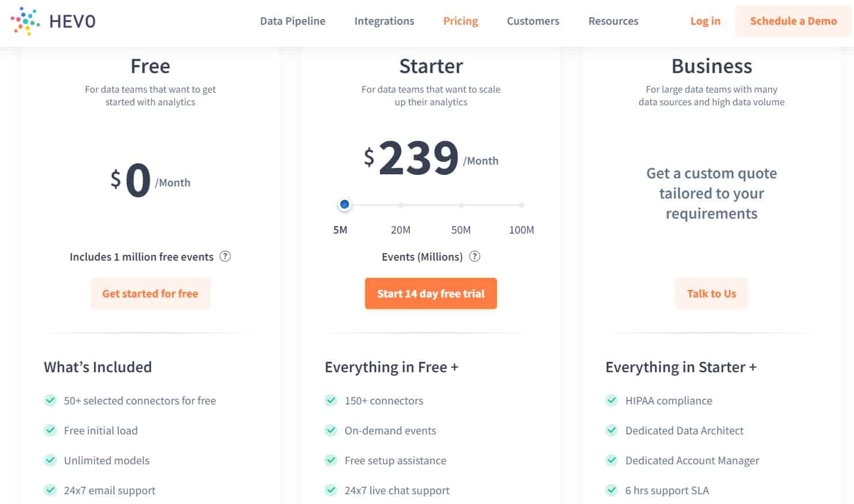
Task: Set events slider to 100M
Action: tap(521, 205)
